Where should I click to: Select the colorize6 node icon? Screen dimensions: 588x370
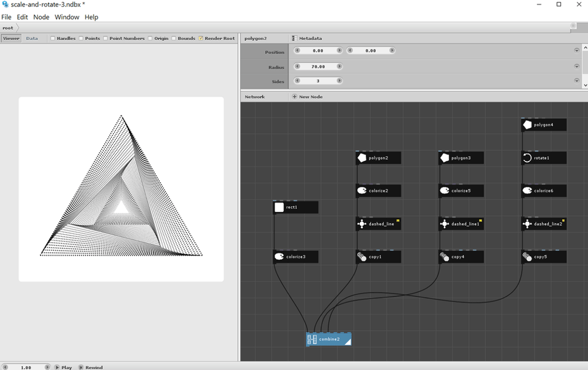point(527,191)
